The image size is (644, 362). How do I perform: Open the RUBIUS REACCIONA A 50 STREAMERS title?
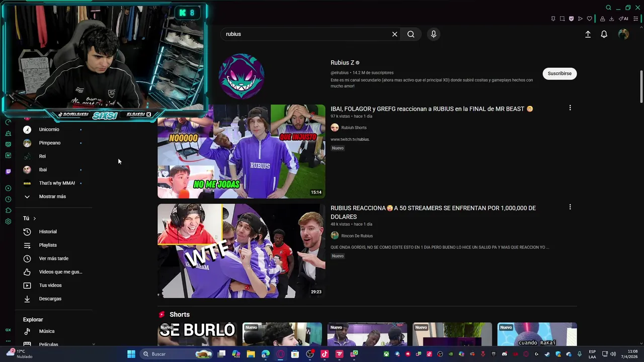pos(433,212)
